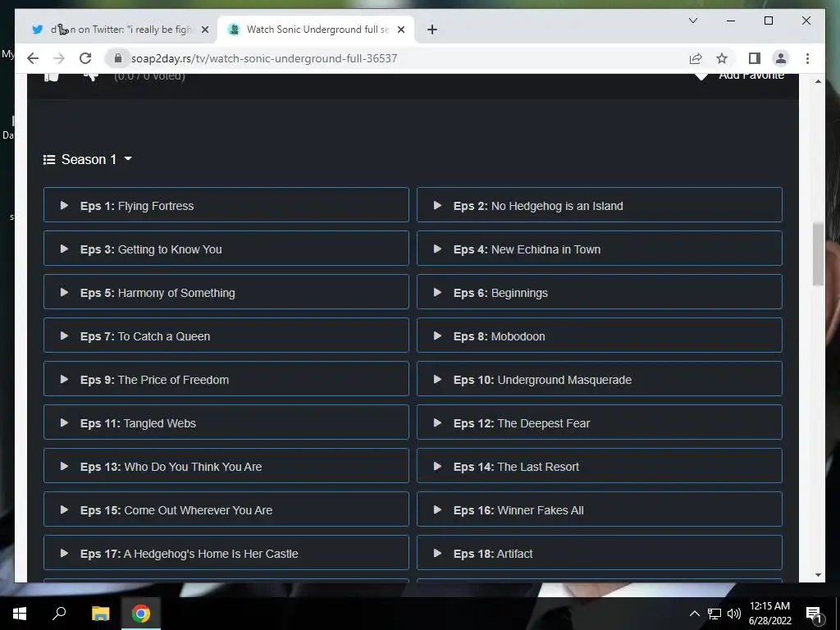The height and width of the screenshot is (630, 840).
Task: Show hidden system tray icons
Action: pos(694,614)
